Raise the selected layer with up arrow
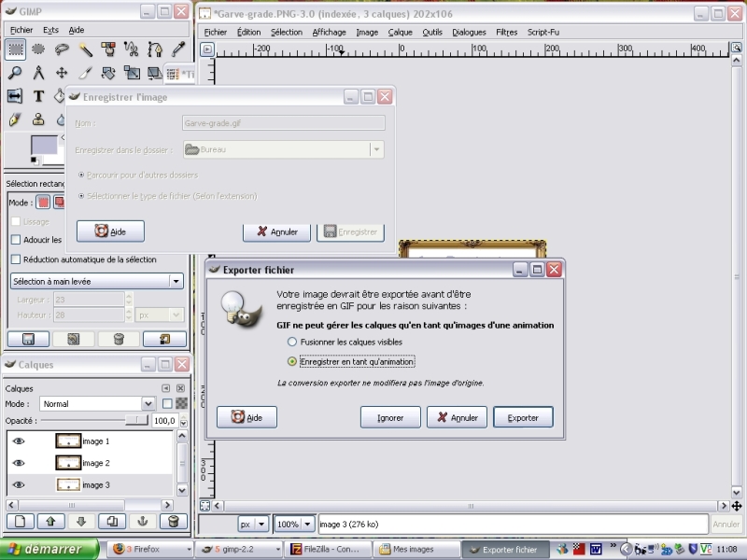 50,522
